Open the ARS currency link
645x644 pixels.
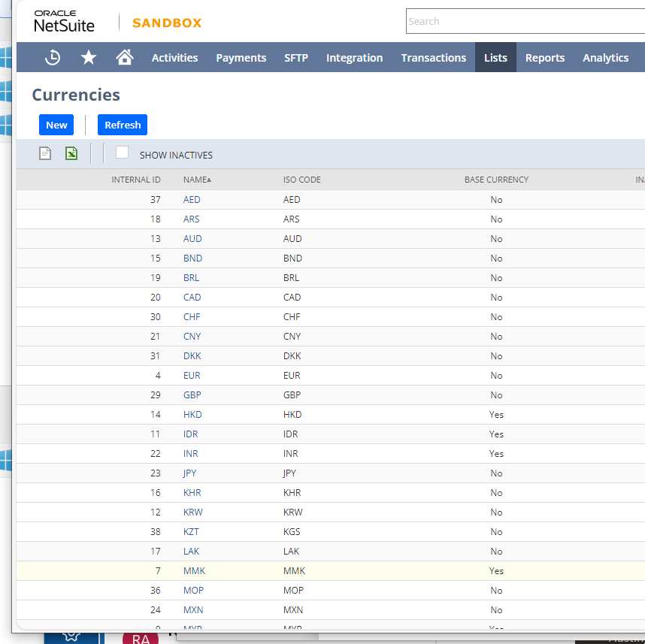(191, 219)
